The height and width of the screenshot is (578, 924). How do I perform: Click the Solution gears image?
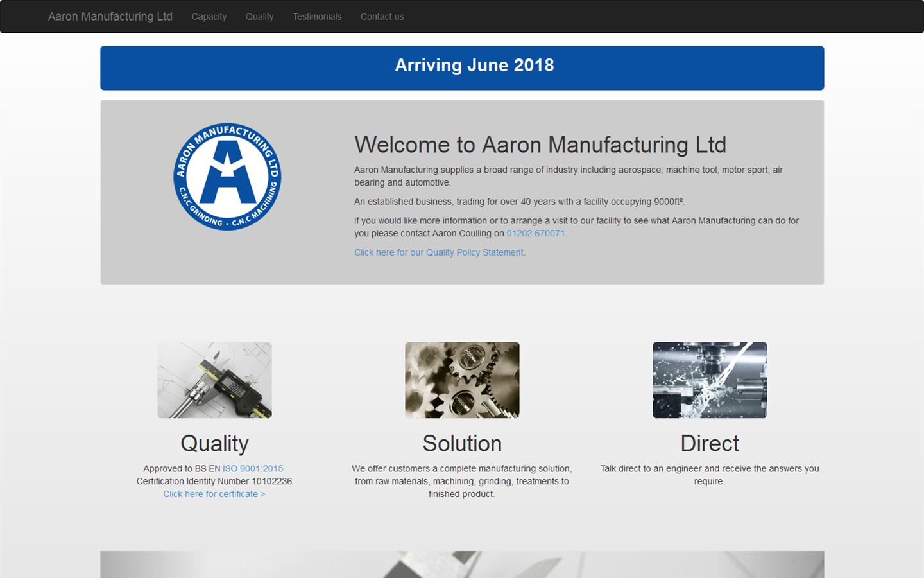point(461,380)
